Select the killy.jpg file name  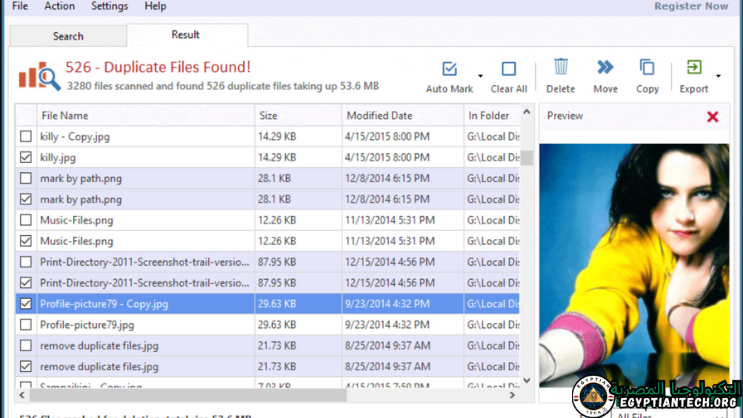(58, 158)
